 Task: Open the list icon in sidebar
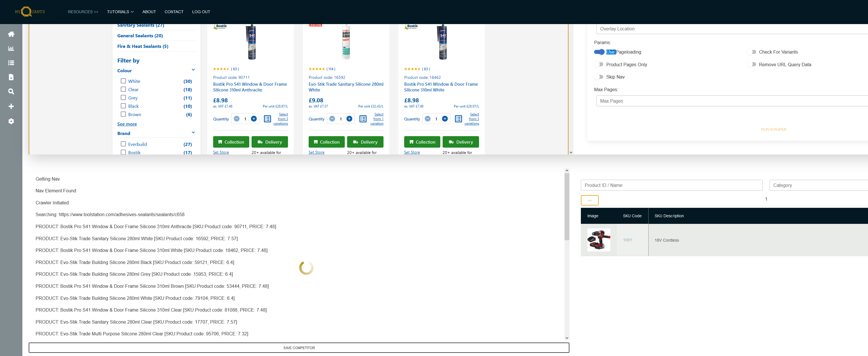(x=11, y=63)
